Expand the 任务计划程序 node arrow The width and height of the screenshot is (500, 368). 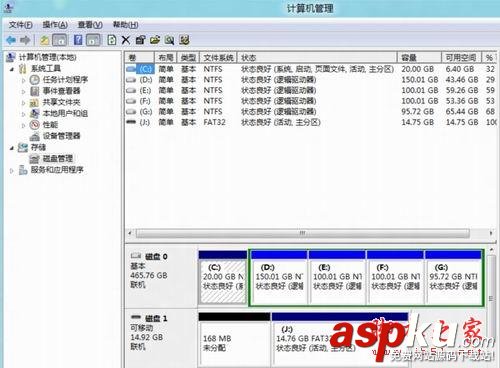click(x=24, y=80)
